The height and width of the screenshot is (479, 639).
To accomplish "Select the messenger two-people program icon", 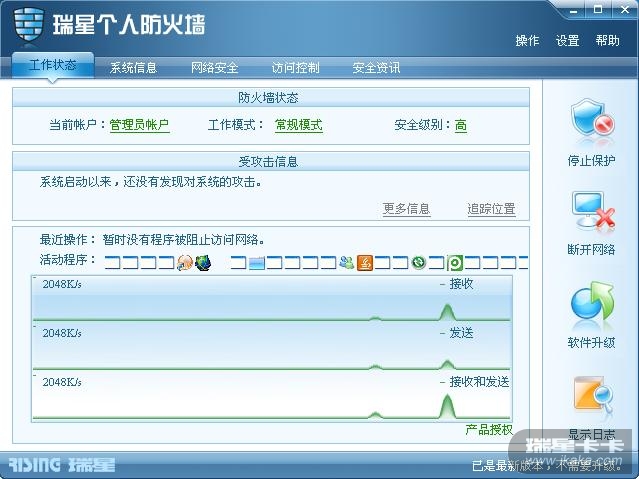I will click(346, 263).
